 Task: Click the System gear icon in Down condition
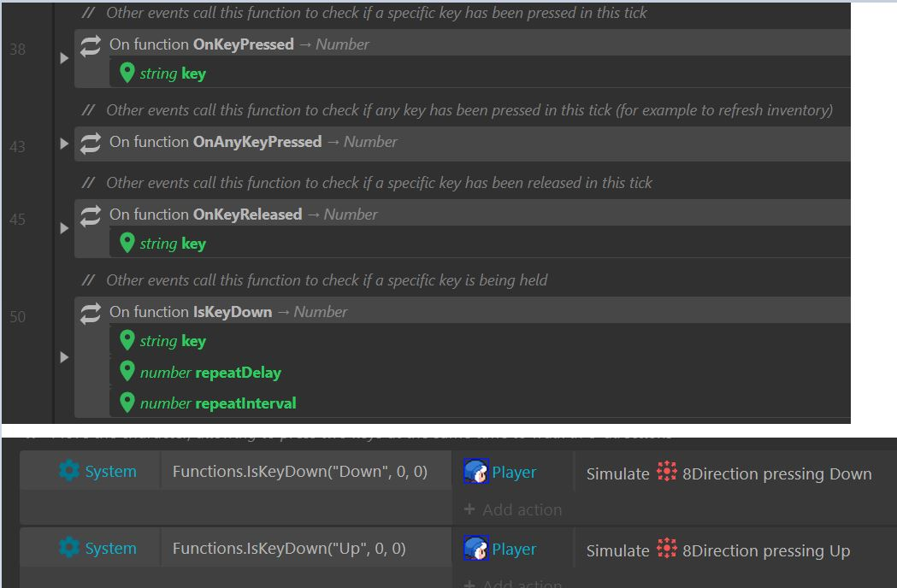pyautogui.click(x=69, y=471)
